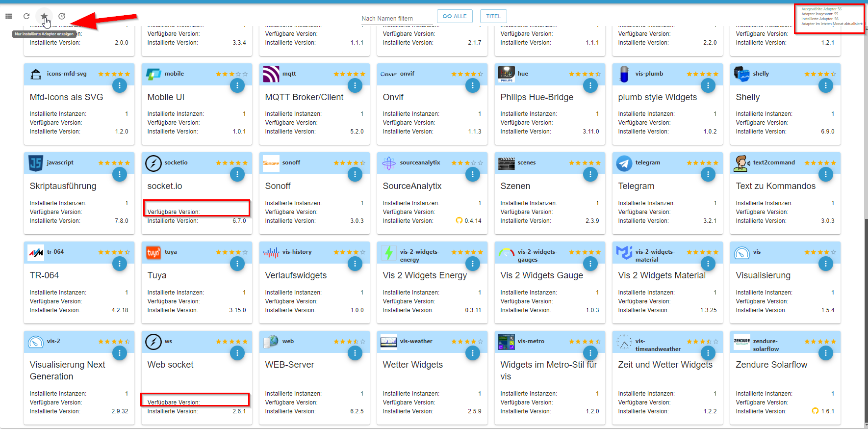Open the Philips Hue-Bridge options menu

[590, 85]
